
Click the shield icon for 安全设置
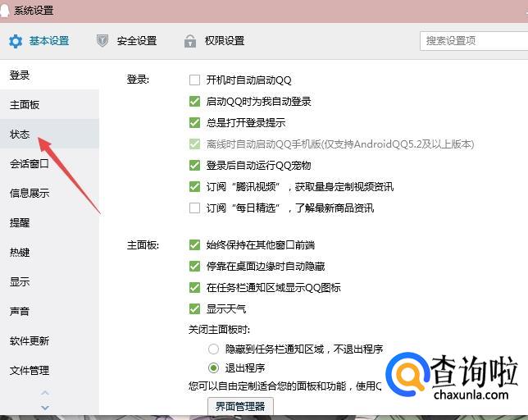tap(102, 41)
